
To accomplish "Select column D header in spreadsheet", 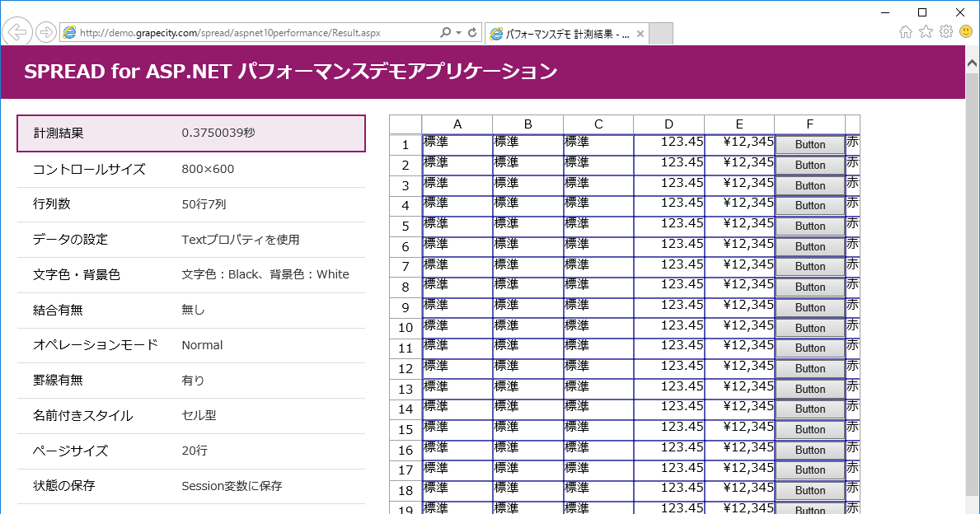I will [668, 124].
